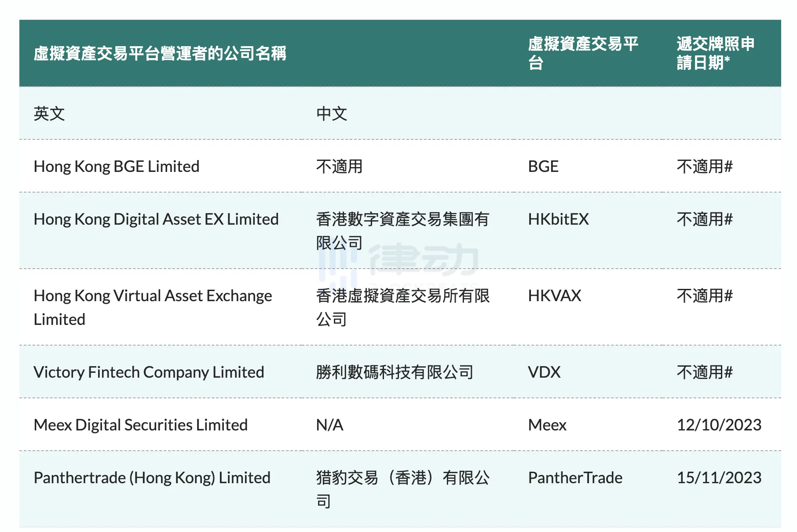797x532 pixels.
Task: Select the 英文 sub-header cell
Action: point(49,114)
